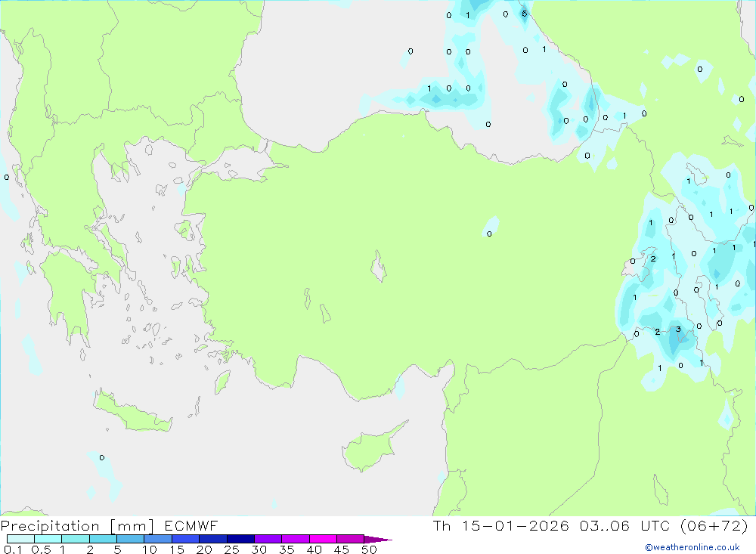Click the '03..06 UTC' time range text
Screen dimensions: 756x554
point(624,525)
